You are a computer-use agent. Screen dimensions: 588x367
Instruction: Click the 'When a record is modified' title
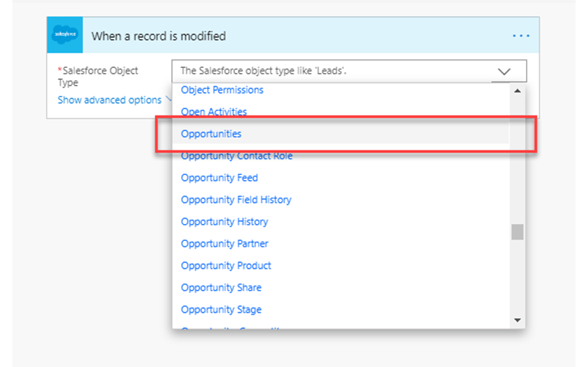pyautogui.click(x=159, y=36)
